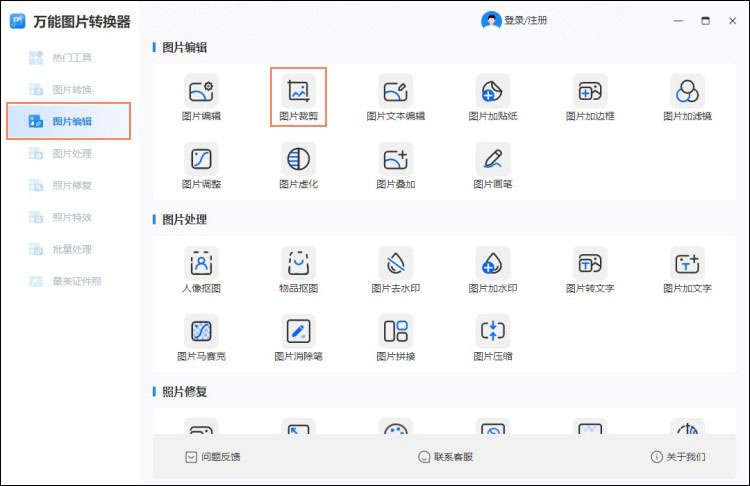Open the 图片转文字 OCR tool

(590, 264)
